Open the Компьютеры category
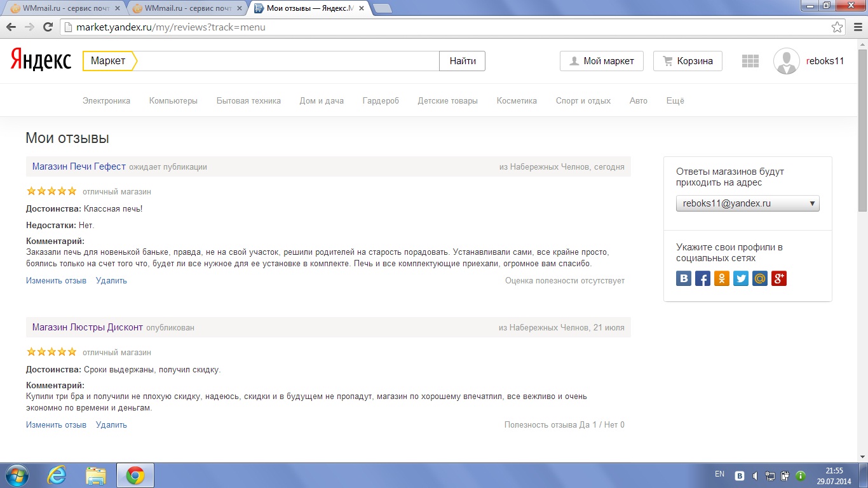 pos(173,100)
